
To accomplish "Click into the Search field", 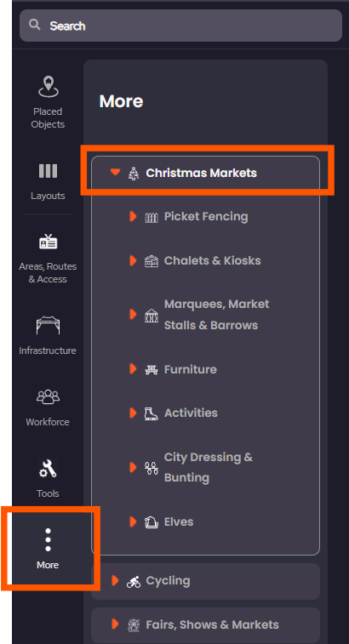I will [180, 26].
